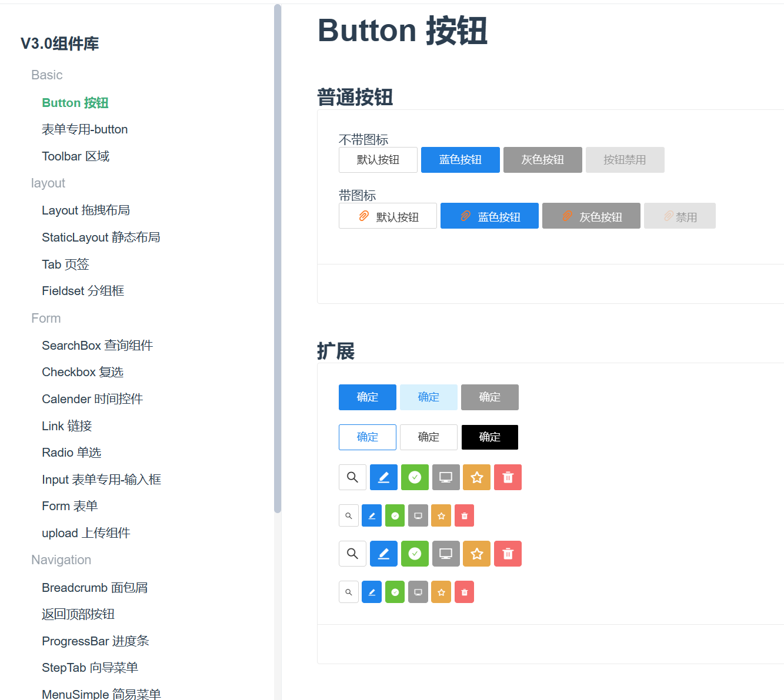
Task: Open MenuSimple 简易菜单 in the sidebar
Action: click(101, 694)
